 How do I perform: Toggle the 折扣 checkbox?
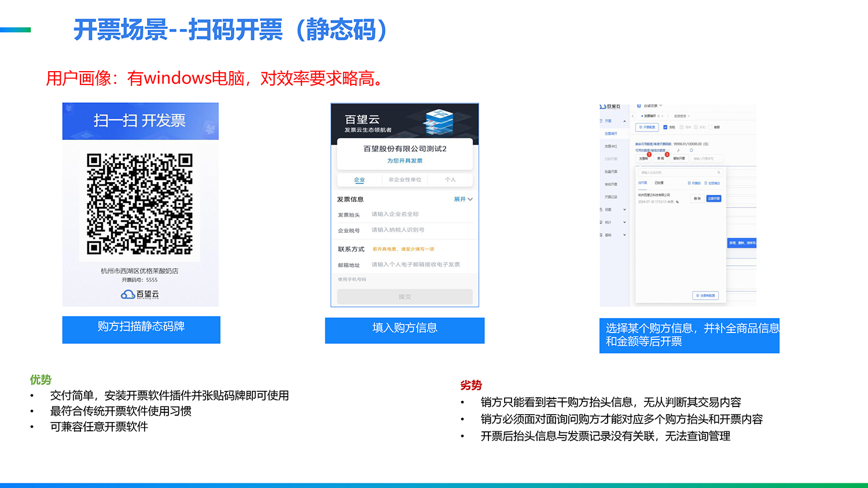click(696, 127)
